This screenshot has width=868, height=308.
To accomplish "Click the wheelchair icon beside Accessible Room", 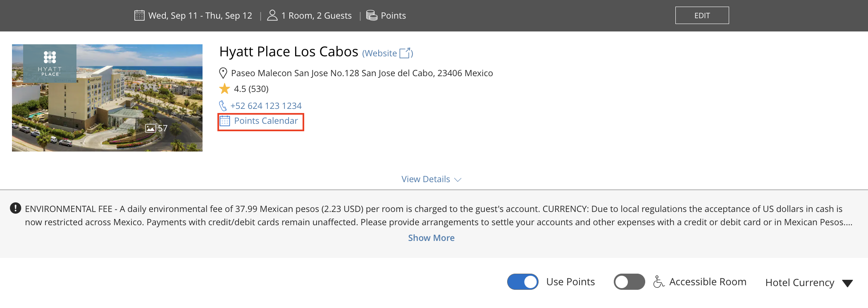I will pyautogui.click(x=659, y=282).
